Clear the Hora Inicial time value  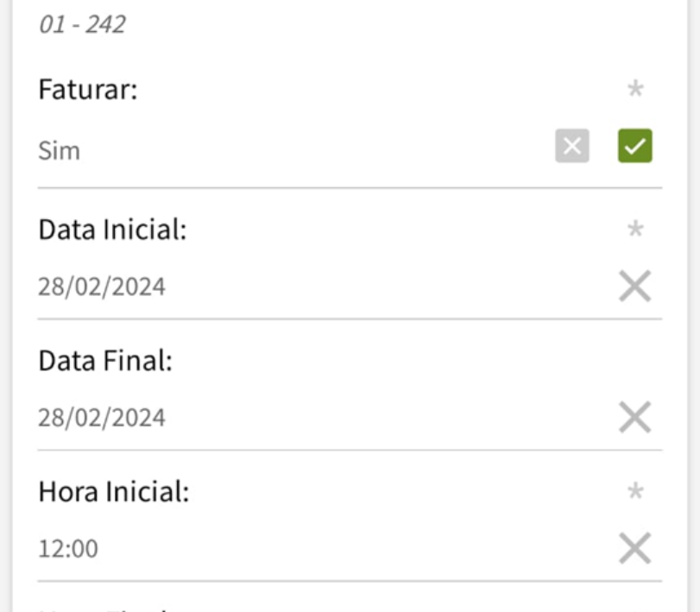click(x=634, y=548)
